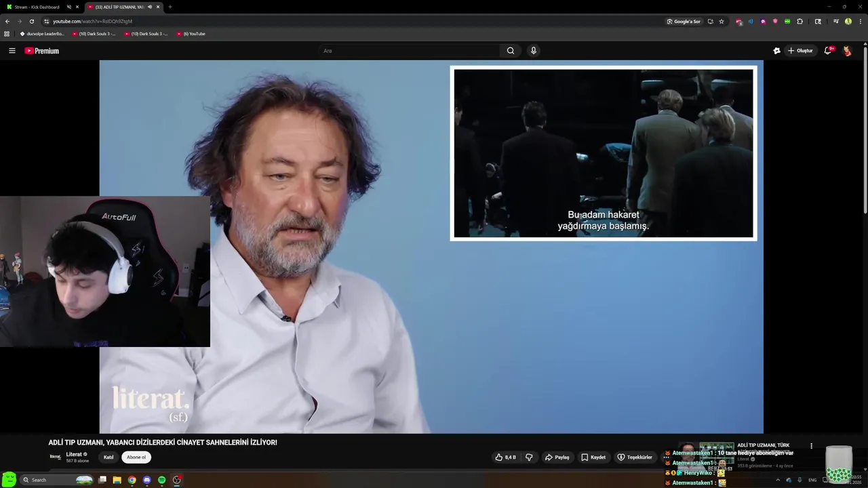Open the bookmarks apps grid icon
This screenshot has width=868, height=488.
tap(7, 33)
